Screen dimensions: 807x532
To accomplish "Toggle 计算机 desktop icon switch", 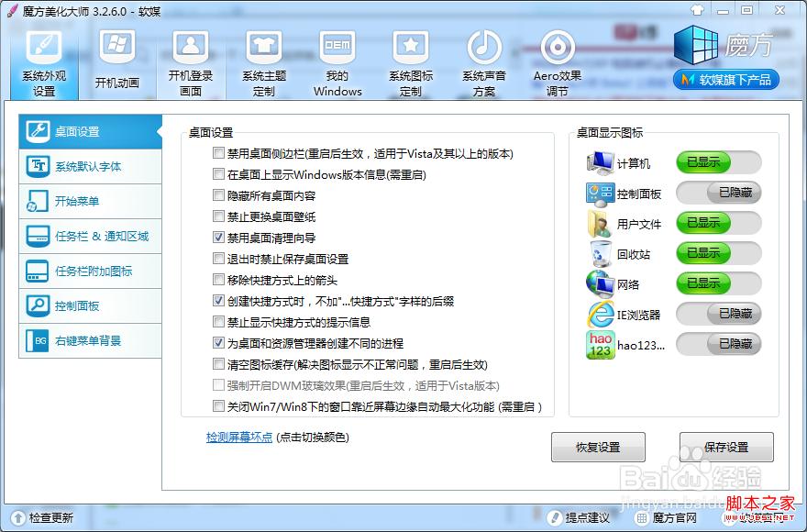I will pos(718,162).
